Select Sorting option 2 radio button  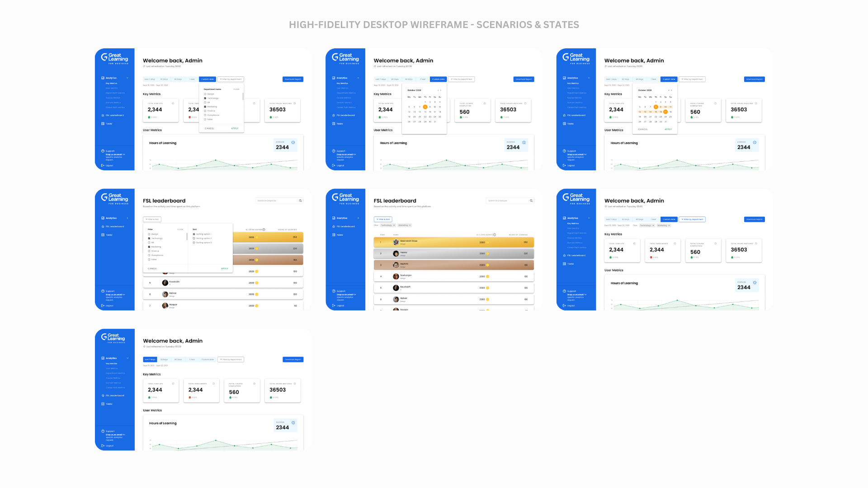(x=194, y=238)
